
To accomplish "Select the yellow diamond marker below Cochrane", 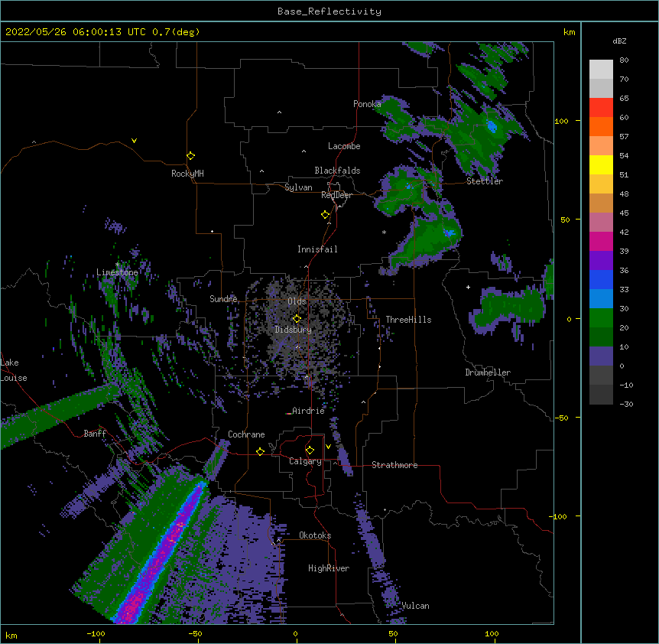I will click(260, 451).
